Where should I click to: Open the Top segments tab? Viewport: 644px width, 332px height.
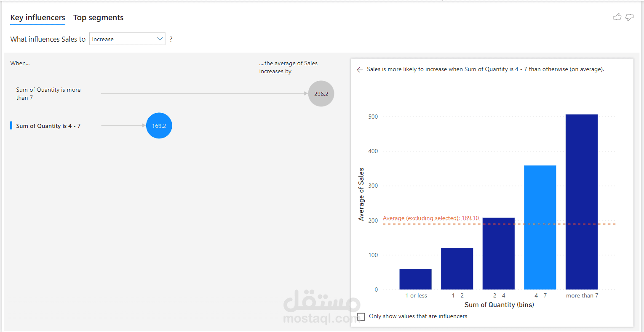(98, 18)
